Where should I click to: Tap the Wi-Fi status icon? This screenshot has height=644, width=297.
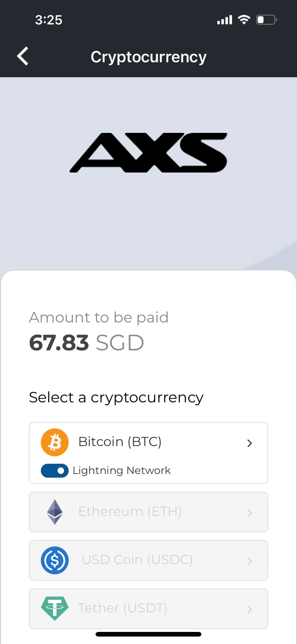coord(244,20)
